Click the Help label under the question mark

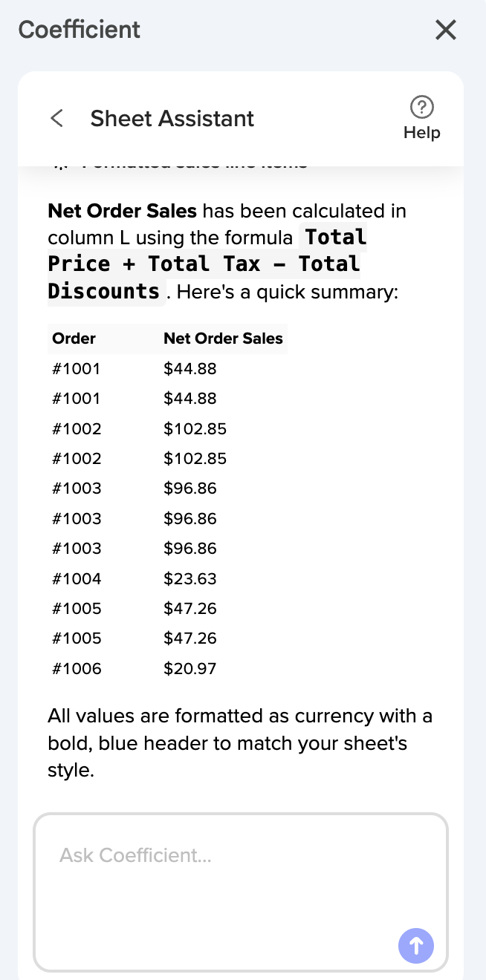(x=421, y=133)
